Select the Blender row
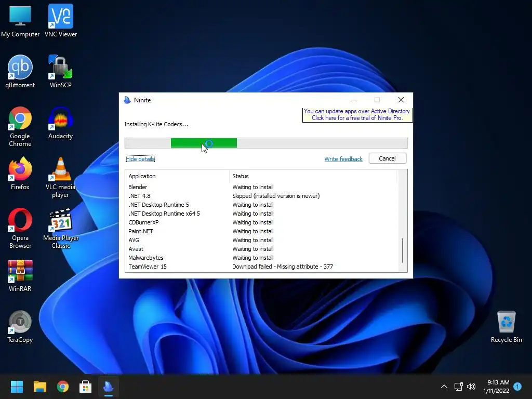This screenshot has height=399, width=532. pyautogui.click(x=261, y=187)
